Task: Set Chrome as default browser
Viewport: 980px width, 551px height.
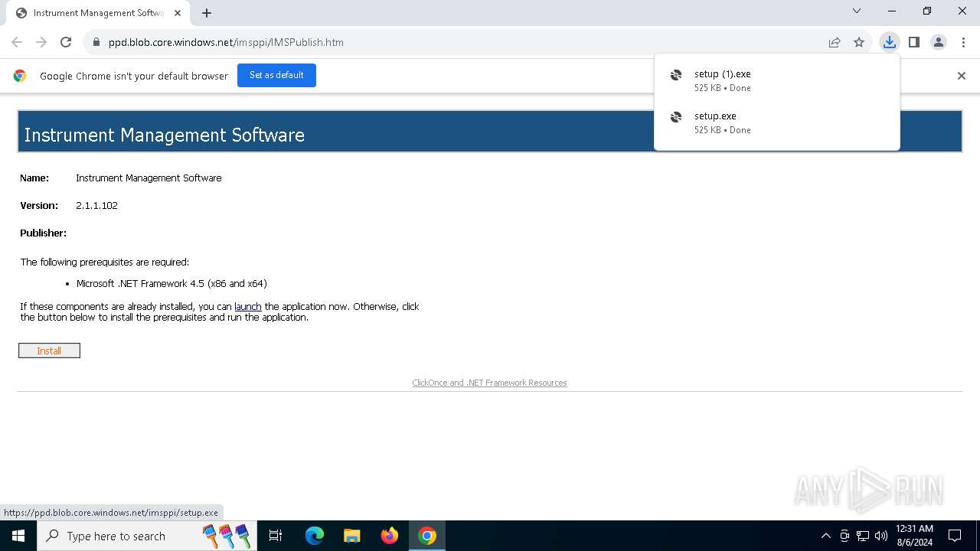Action: pyautogui.click(x=276, y=75)
